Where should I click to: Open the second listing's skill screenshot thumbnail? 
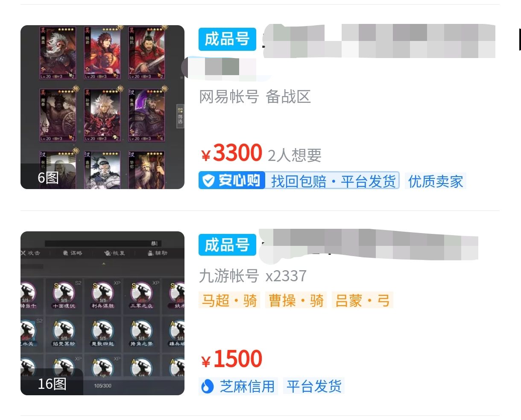[x=102, y=313]
